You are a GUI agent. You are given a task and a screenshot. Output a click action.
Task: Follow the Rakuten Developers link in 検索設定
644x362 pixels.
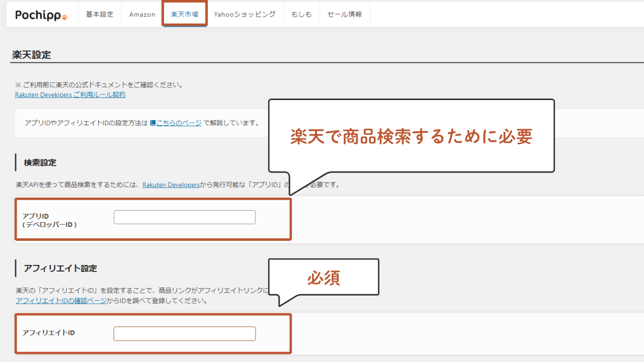[x=171, y=185]
